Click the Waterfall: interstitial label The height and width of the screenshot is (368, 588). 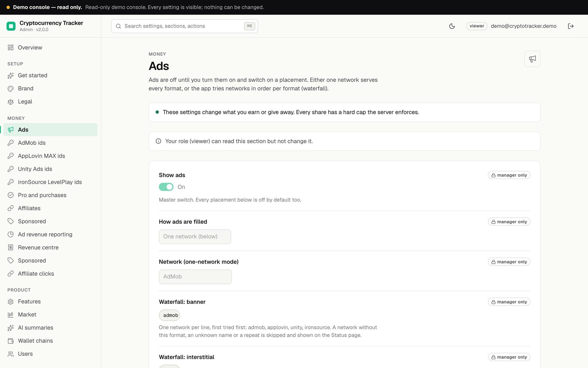pos(187,357)
